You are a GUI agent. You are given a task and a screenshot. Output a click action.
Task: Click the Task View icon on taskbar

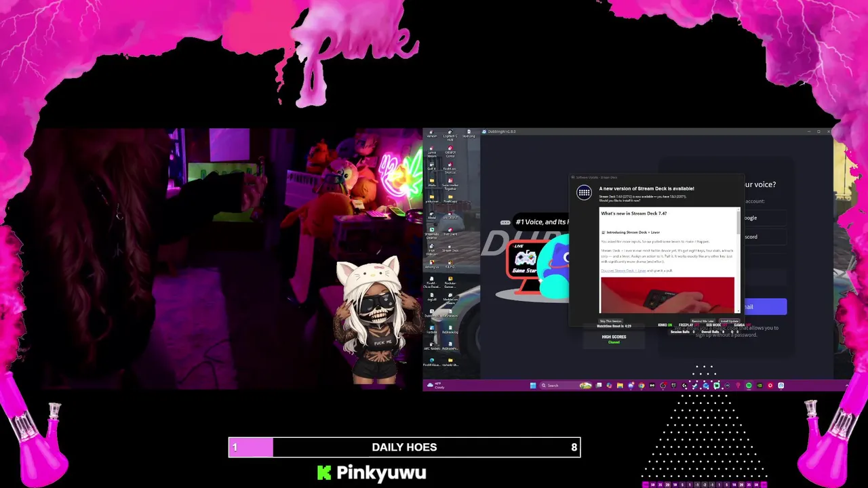coord(599,386)
